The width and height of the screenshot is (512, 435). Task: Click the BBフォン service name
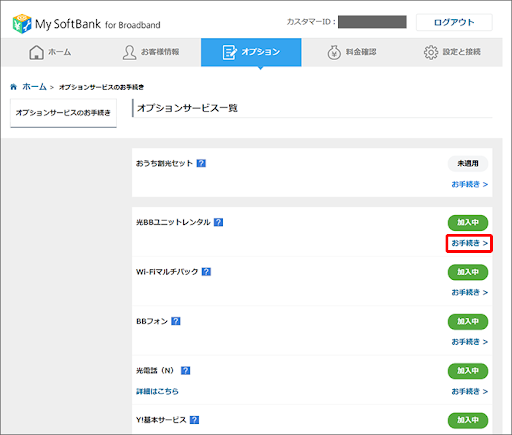(x=152, y=321)
